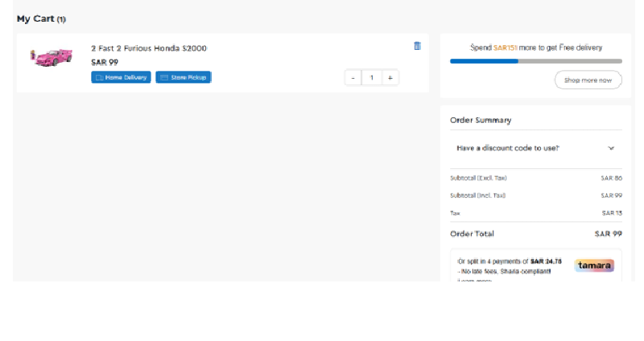Click the Order Summary heading
This screenshot has height=341, width=644.
click(481, 120)
